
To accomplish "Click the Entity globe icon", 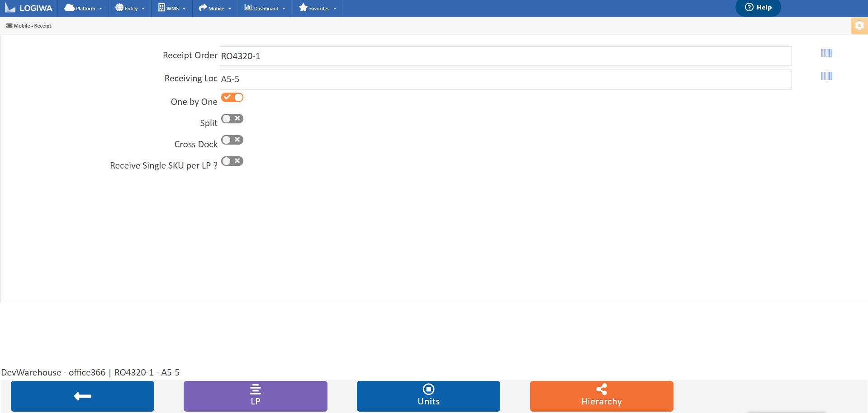I will tap(119, 8).
